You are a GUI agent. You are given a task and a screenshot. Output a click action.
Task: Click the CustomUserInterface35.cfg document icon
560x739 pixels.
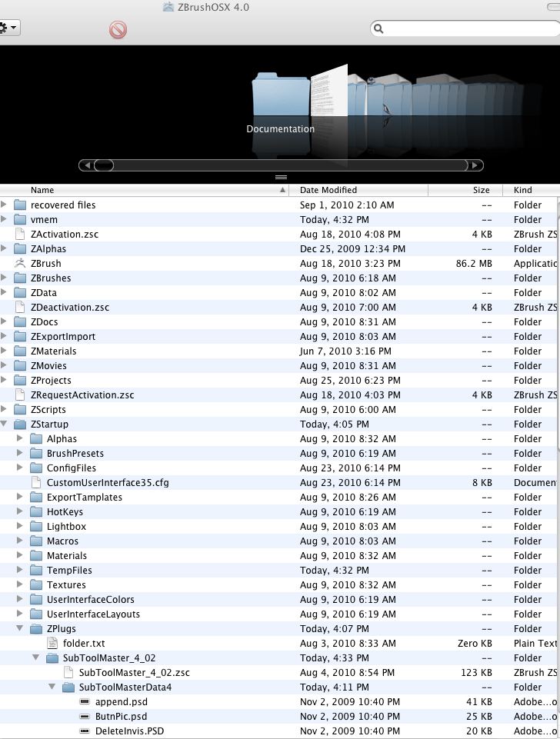coord(36,483)
